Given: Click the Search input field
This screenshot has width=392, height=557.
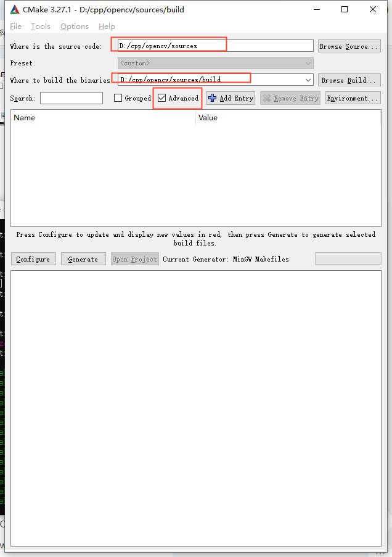Looking at the screenshot, I should (71, 98).
